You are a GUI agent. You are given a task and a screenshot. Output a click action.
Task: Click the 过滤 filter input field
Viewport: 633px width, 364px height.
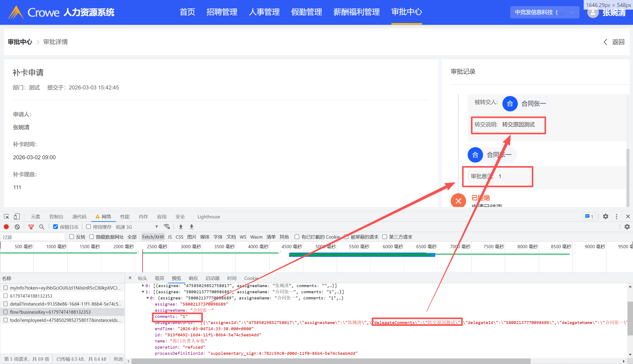(33, 237)
